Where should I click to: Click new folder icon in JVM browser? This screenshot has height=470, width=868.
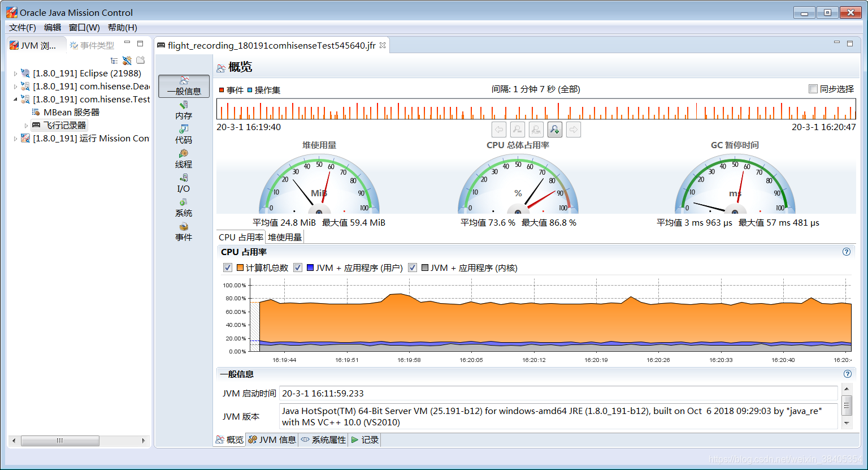(x=141, y=60)
